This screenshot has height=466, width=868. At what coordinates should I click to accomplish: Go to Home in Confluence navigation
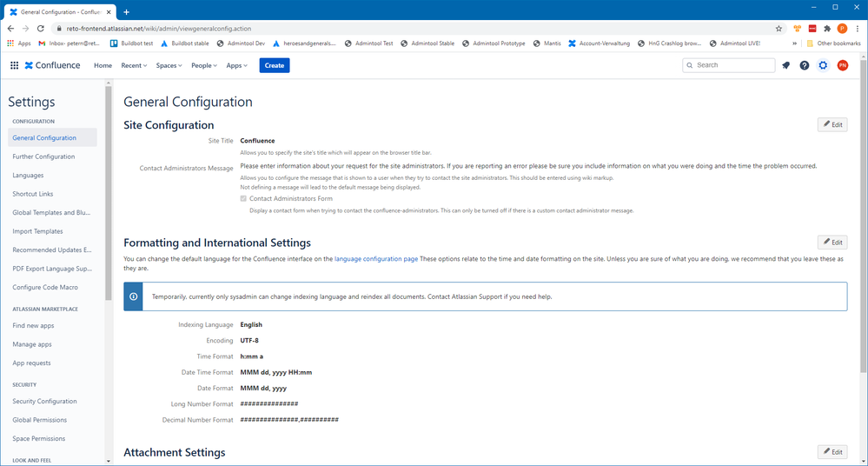[103, 65]
